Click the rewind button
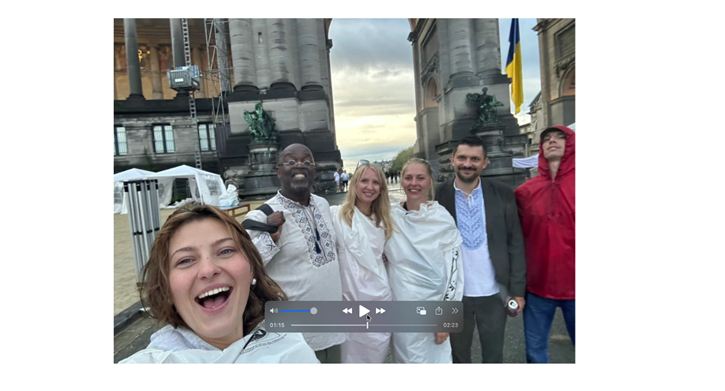The width and height of the screenshot is (725, 391). [x=347, y=311]
